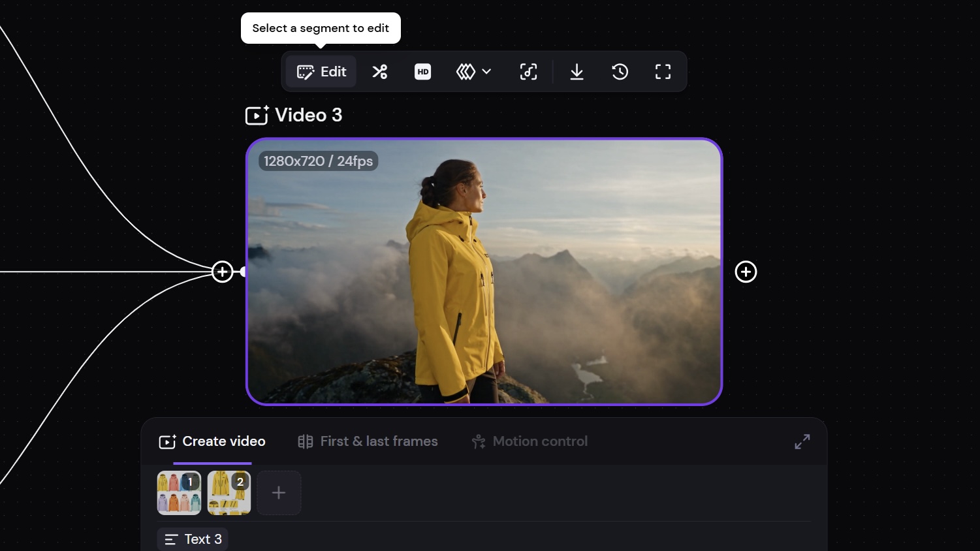Click the plus connector left of the video
Viewport: 980px width, 551px height.
point(223,272)
